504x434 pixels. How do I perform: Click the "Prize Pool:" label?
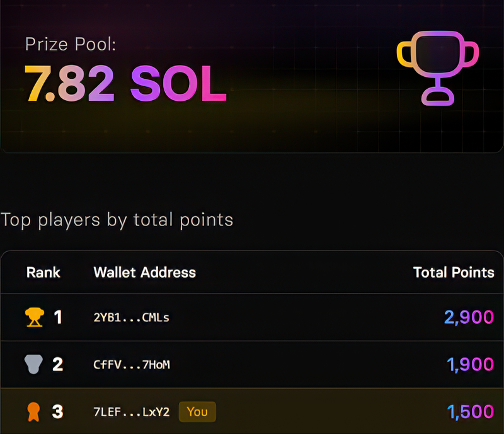[x=71, y=44]
